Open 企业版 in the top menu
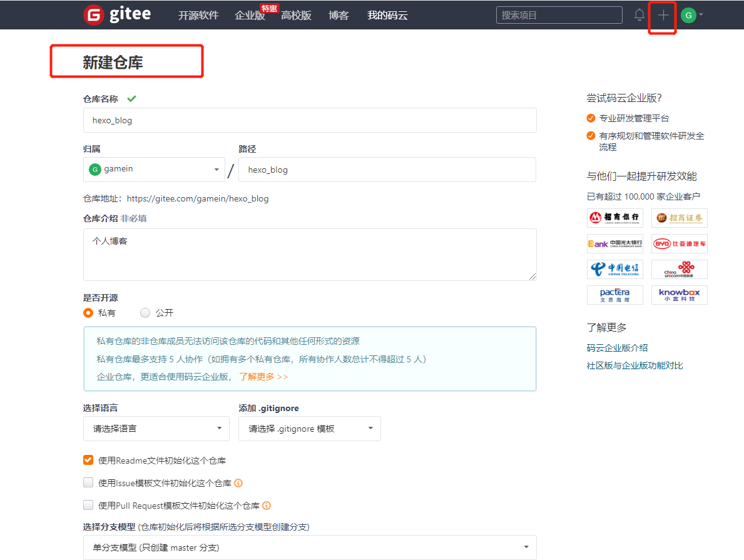 [x=250, y=15]
